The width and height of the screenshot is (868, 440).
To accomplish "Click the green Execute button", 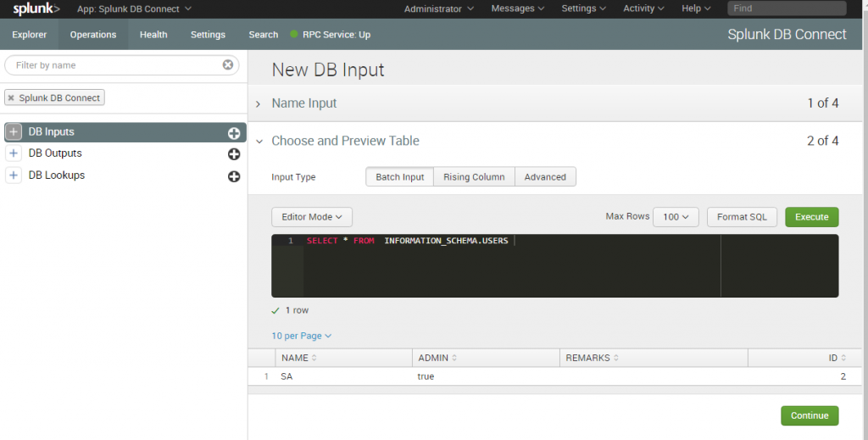I will (811, 217).
